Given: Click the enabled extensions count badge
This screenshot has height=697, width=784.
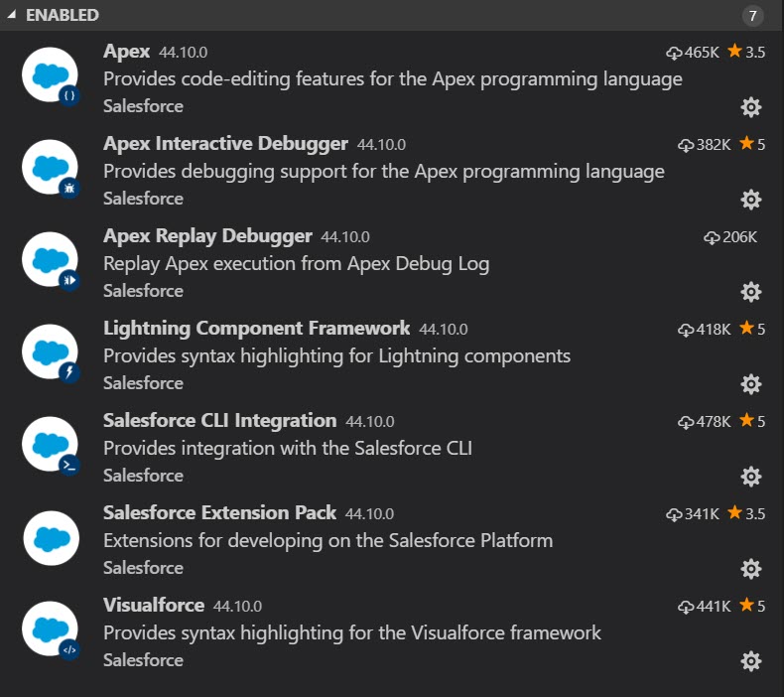Looking at the screenshot, I should [x=753, y=16].
